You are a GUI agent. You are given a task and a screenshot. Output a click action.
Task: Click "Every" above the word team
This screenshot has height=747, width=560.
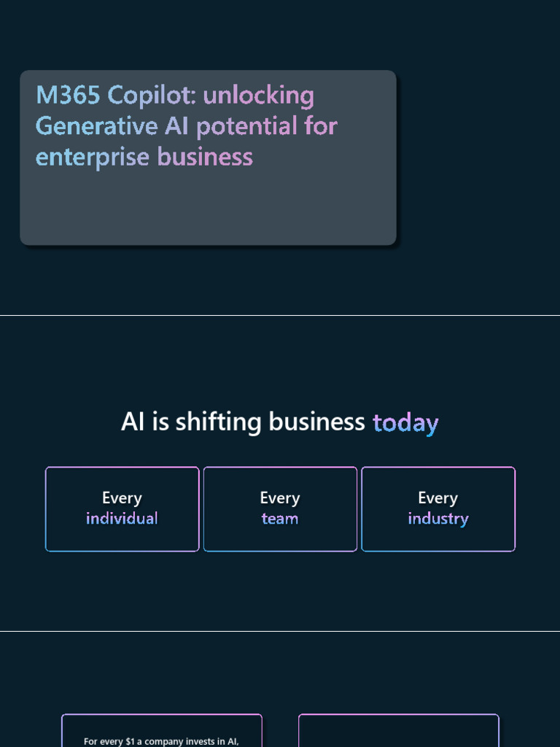tap(280, 498)
